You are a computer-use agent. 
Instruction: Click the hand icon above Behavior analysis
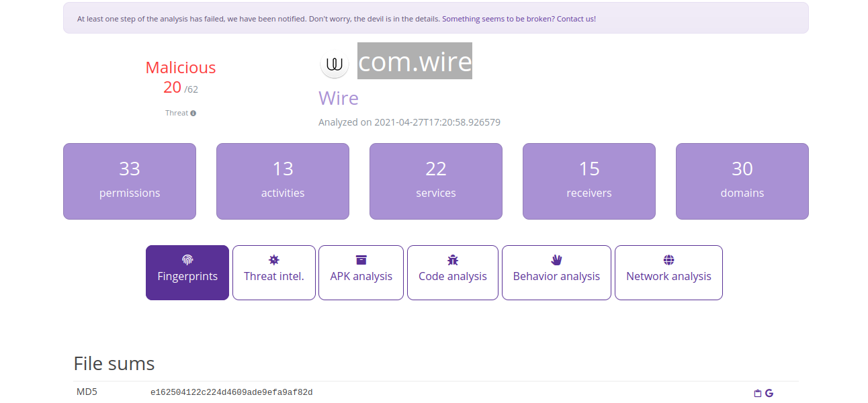click(556, 260)
